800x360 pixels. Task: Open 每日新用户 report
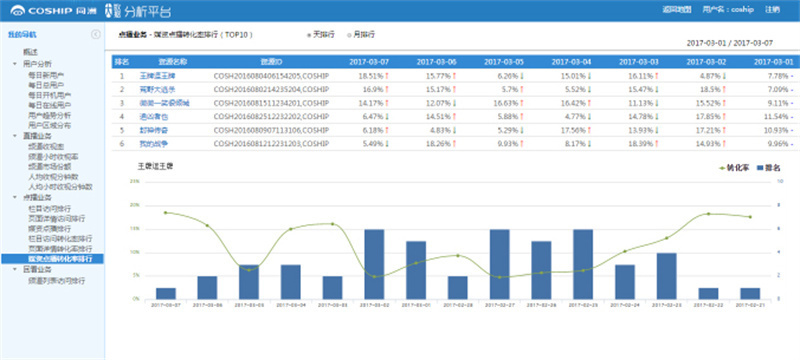click(46, 75)
